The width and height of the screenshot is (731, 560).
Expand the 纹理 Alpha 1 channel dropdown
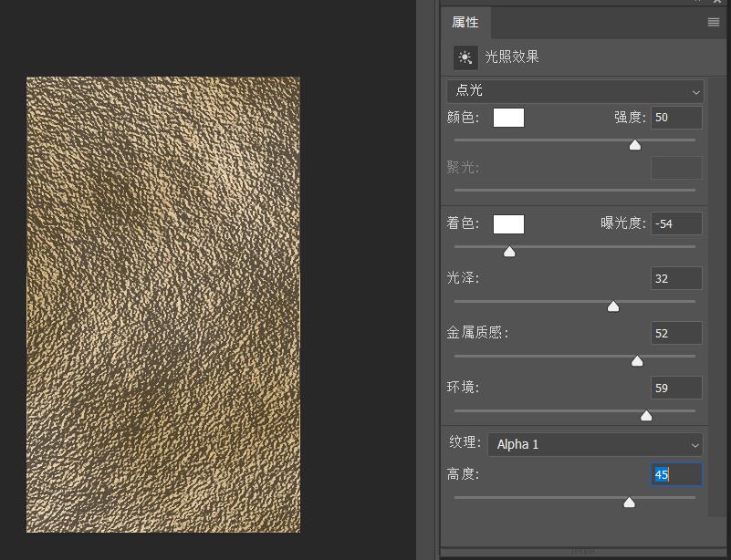point(595,444)
